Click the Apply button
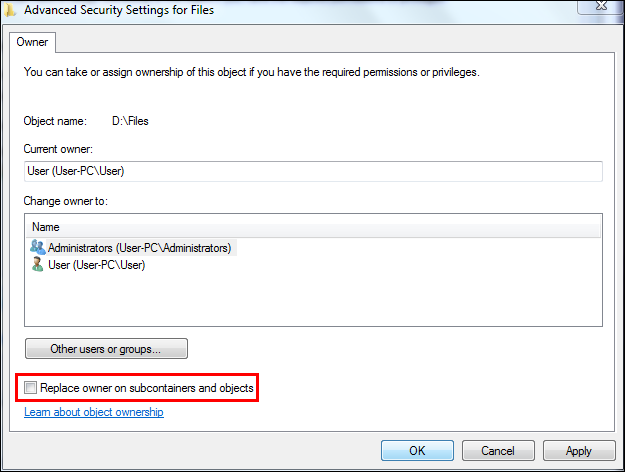The width and height of the screenshot is (625, 472). (x=578, y=451)
